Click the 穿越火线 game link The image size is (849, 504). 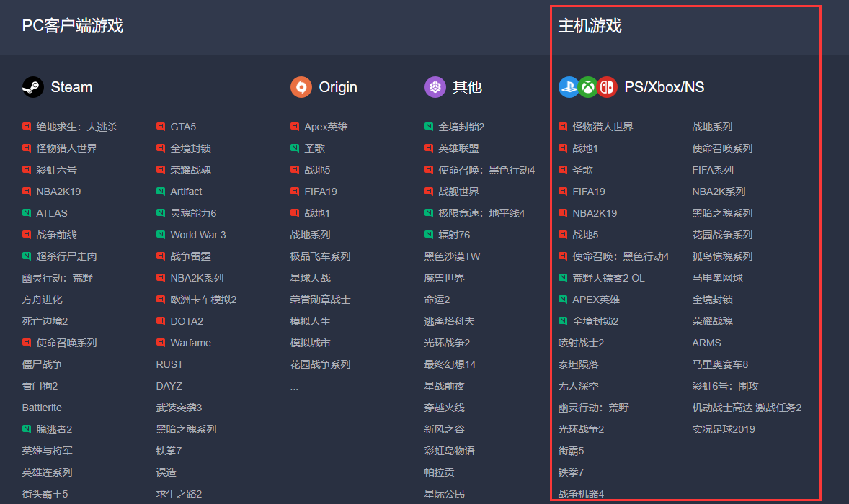[x=444, y=408]
